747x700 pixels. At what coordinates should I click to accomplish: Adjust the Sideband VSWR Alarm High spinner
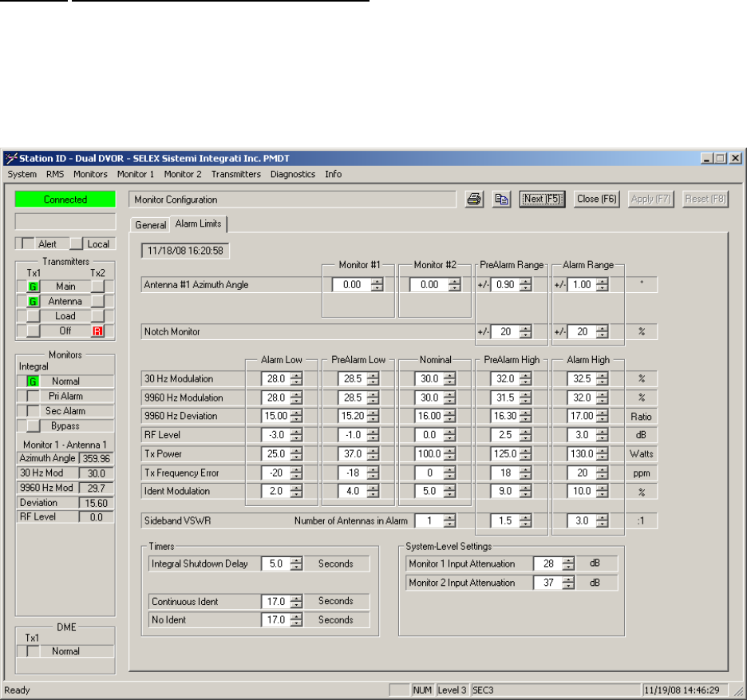point(603,521)
